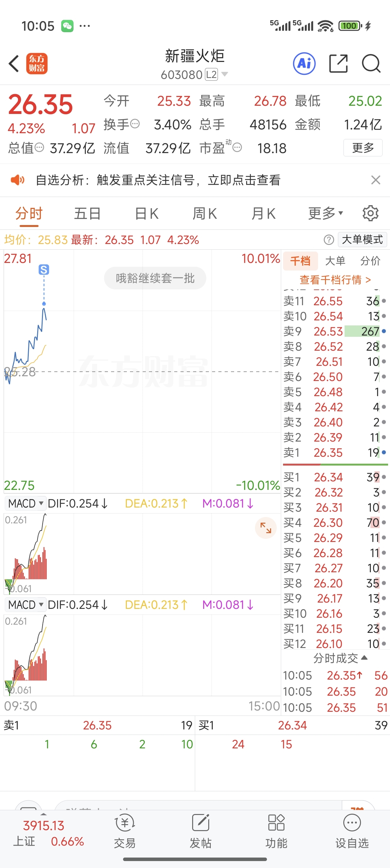Tap the 更多 button in quote summary
This screenshot has height=868, width=390.
click(x=363, y=148)
